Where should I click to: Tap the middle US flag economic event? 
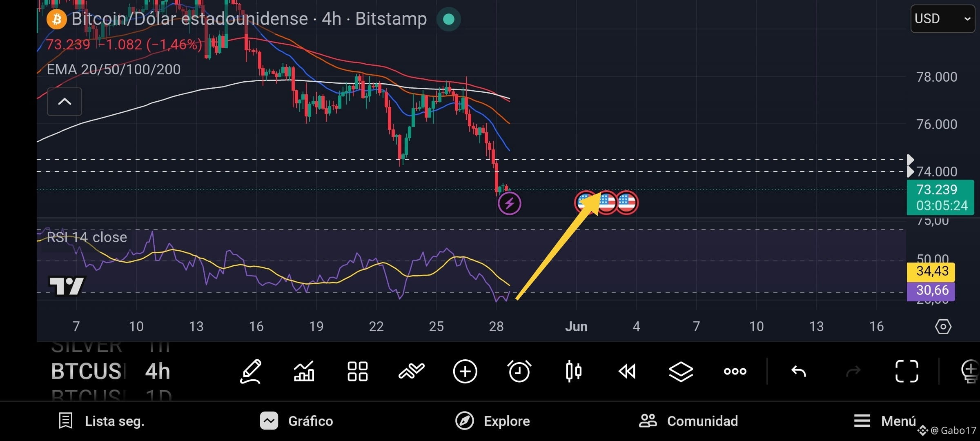coord(607,203)
